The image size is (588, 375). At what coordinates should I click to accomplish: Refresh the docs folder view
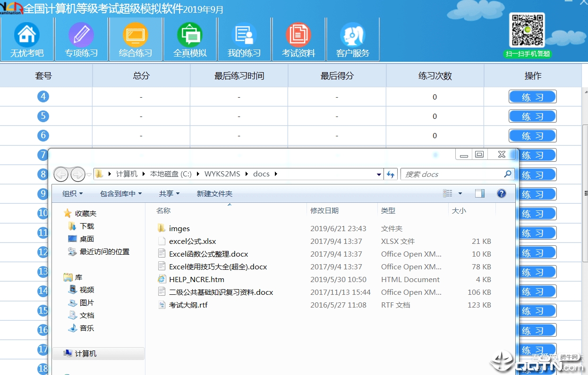[x=391, y=174]
